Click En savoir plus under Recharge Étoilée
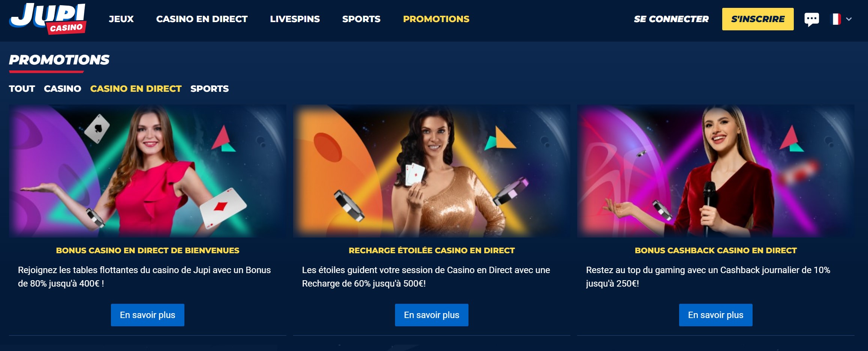 [432, 315]
